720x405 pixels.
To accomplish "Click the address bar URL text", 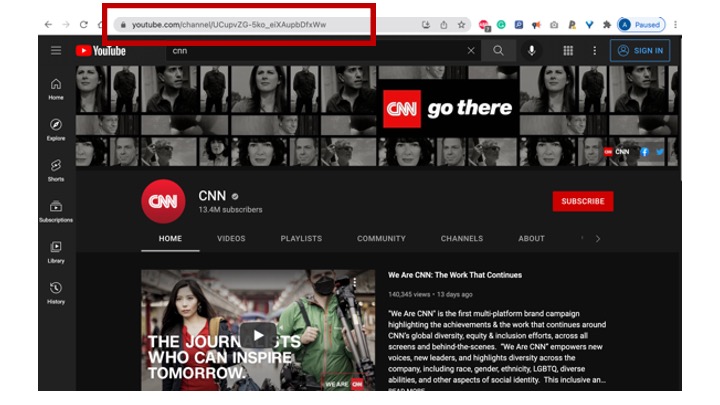I will (x=229, y=25).
